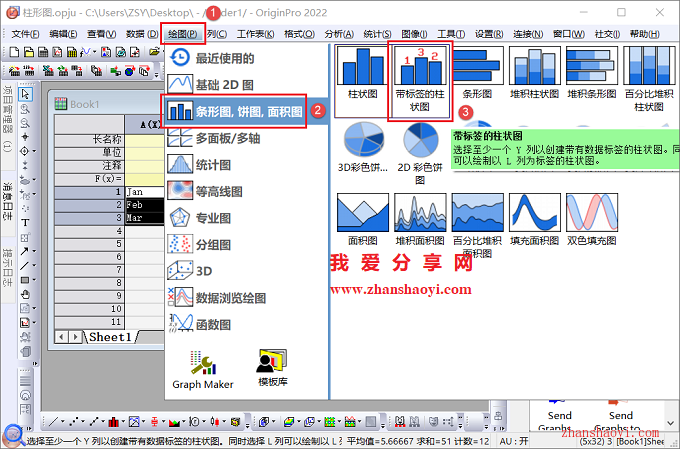This screenshot has width=680, height=449.
Task: Select cell containing Mar
Action: coord(145,218)
